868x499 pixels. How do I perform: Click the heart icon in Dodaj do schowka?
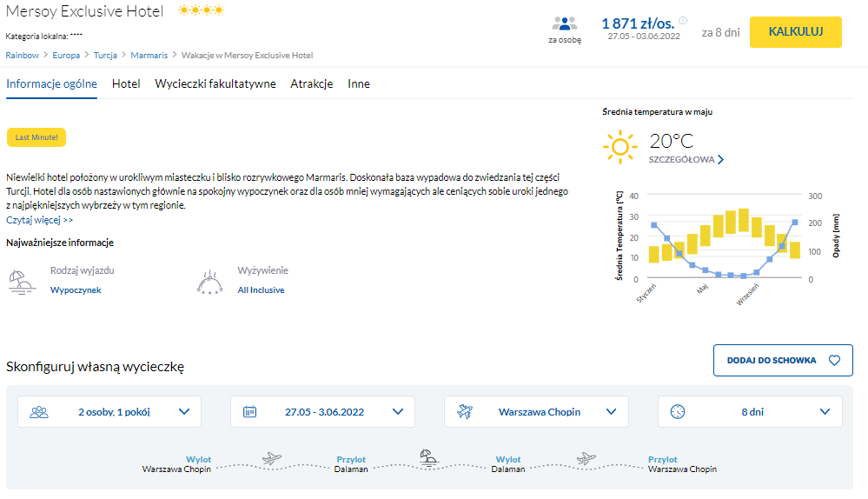coord(834,361)
